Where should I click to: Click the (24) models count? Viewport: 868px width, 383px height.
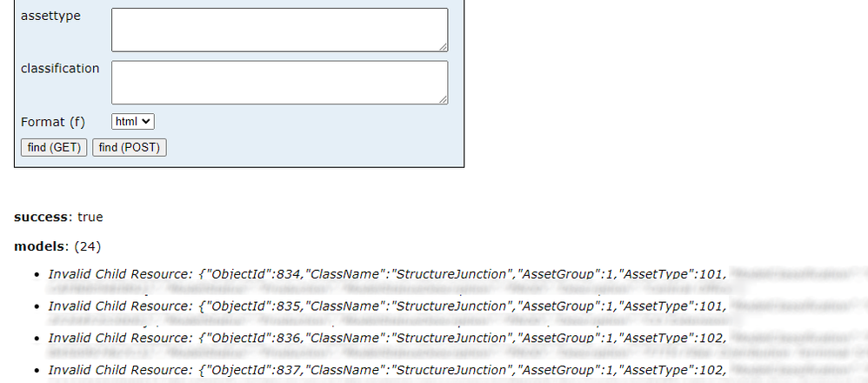[x=88, y=246]
